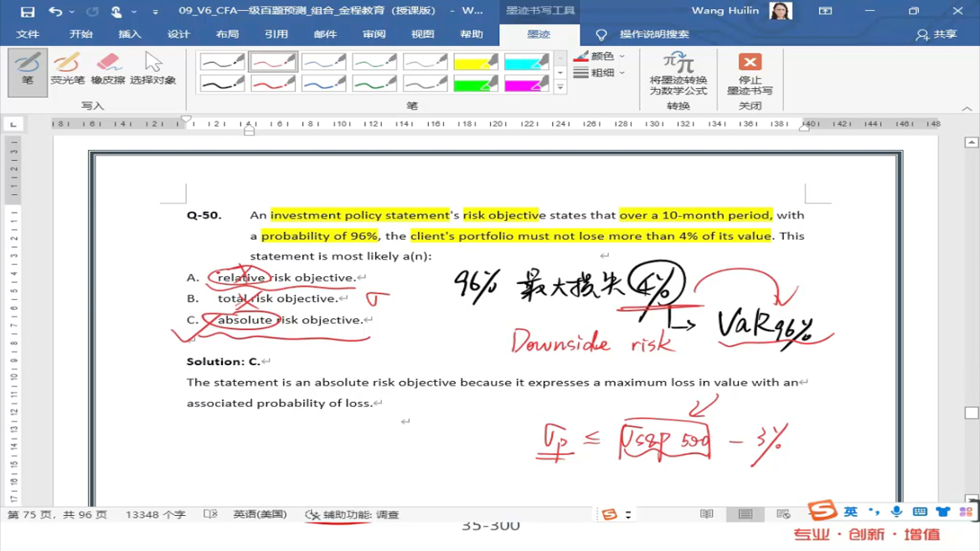Open the undo history dropdown arrow
Screen dimensions: 980x551
click(x=71, y=12)
